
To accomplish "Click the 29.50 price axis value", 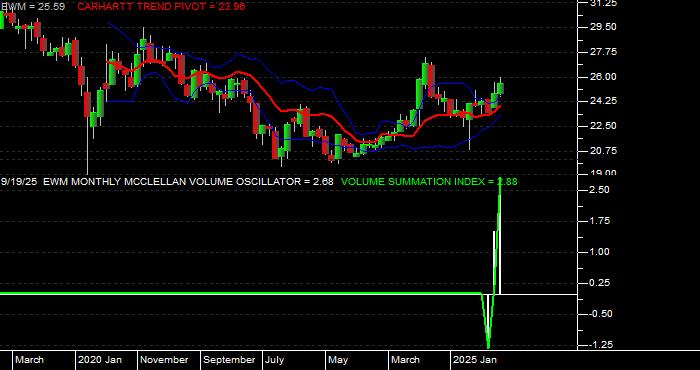I will point(604,27).
